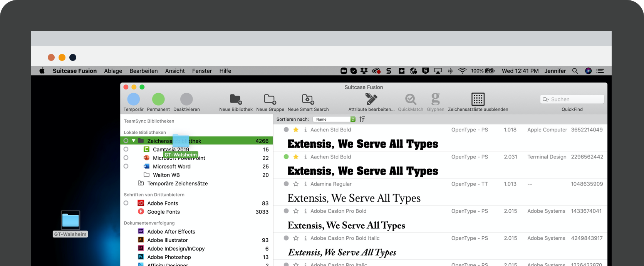The width and height of the screenshot is (644, 266).
Task: Click the count 3033 next to Google Fonts
Action: (x=262, y=212)
